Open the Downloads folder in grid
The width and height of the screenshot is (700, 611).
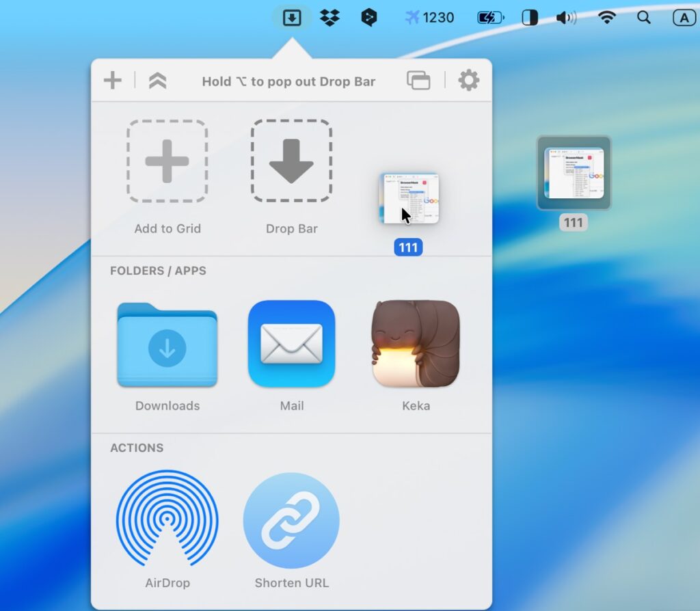167,344
